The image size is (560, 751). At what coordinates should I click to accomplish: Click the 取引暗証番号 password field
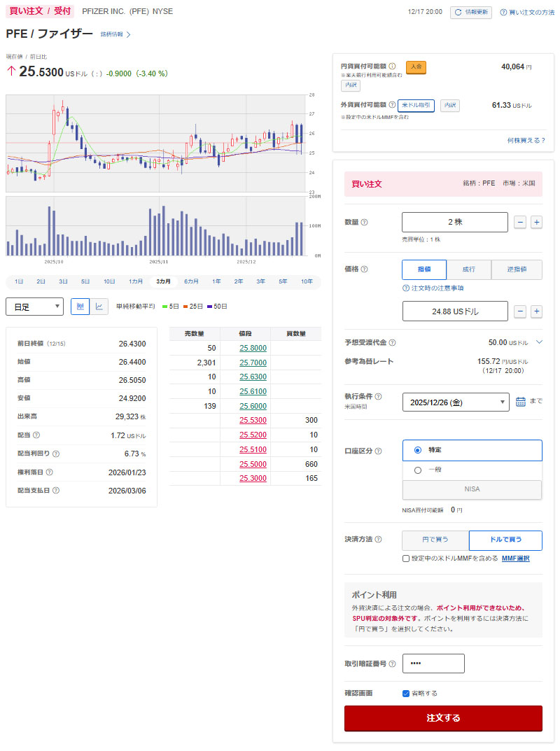point(433,664)
